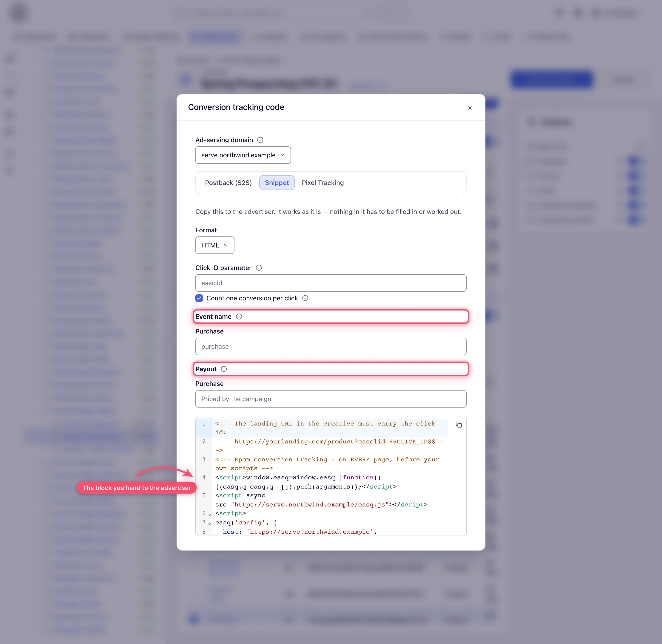Show info about Payout

coord(224,369)
